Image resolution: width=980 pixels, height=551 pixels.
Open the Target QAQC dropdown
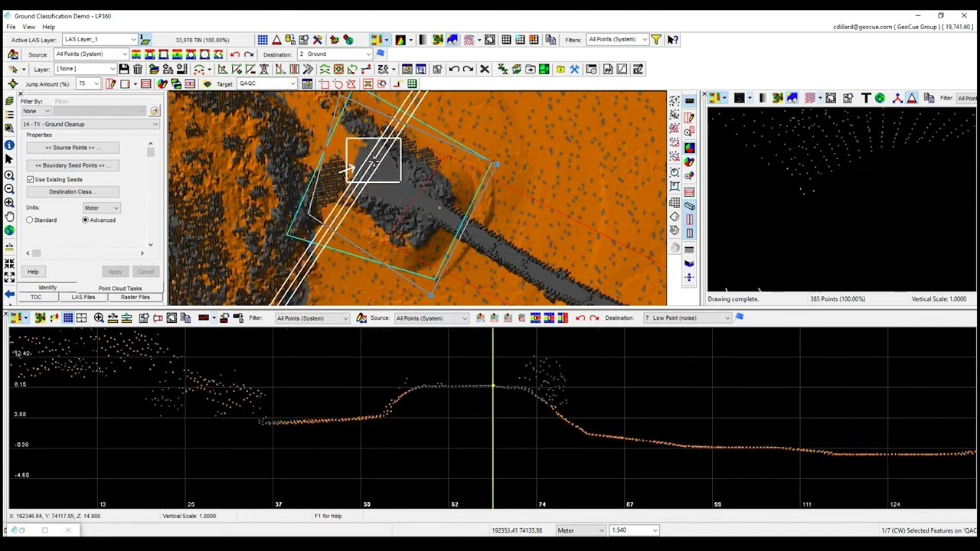click(266, 84)
